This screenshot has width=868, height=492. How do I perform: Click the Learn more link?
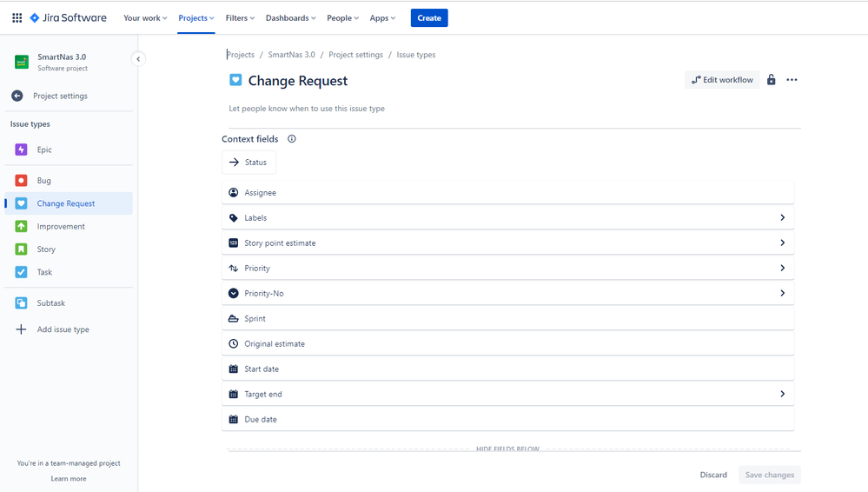[x=69, y=479]
